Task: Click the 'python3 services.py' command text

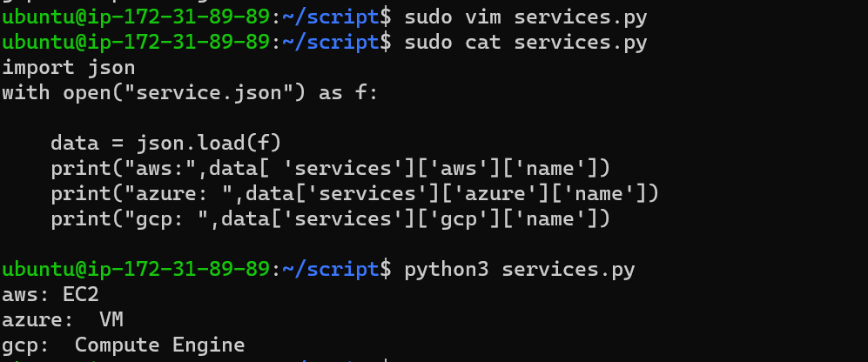Action: tap(519, 270)
